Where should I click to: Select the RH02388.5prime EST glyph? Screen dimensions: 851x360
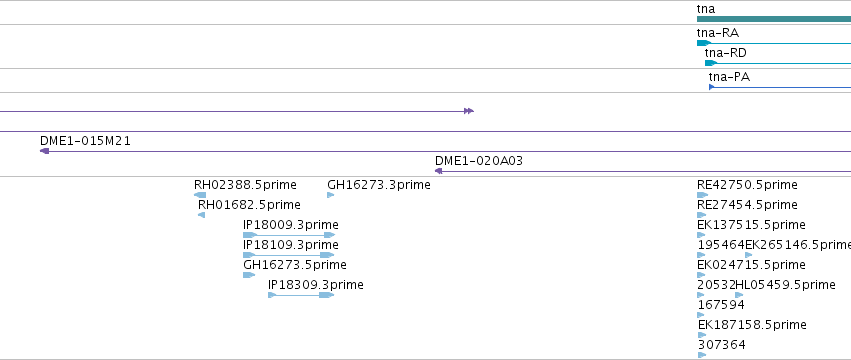pyautogui.click(x=200, y=195)
